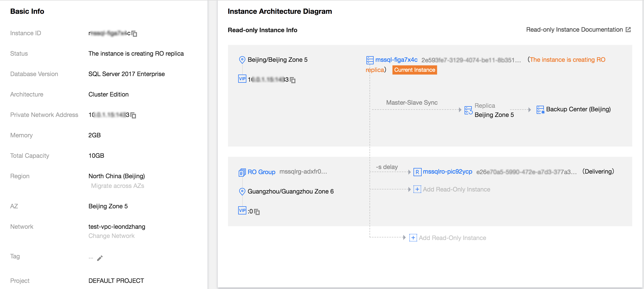The height and width of the screenshot is (289, 644).
Task: Open the mssqlro-pic92ycp read-only instance
Action: point(447,172)
